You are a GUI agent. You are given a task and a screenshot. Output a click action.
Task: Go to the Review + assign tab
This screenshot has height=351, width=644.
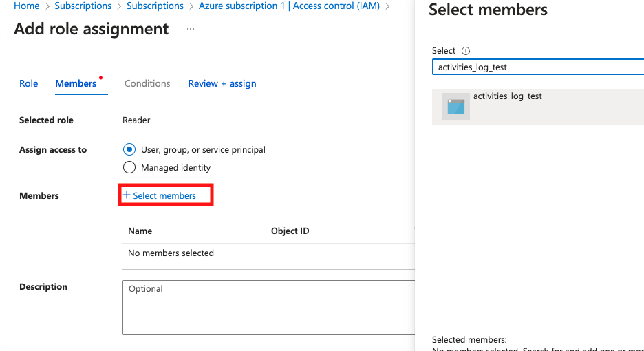coord(222,83)
